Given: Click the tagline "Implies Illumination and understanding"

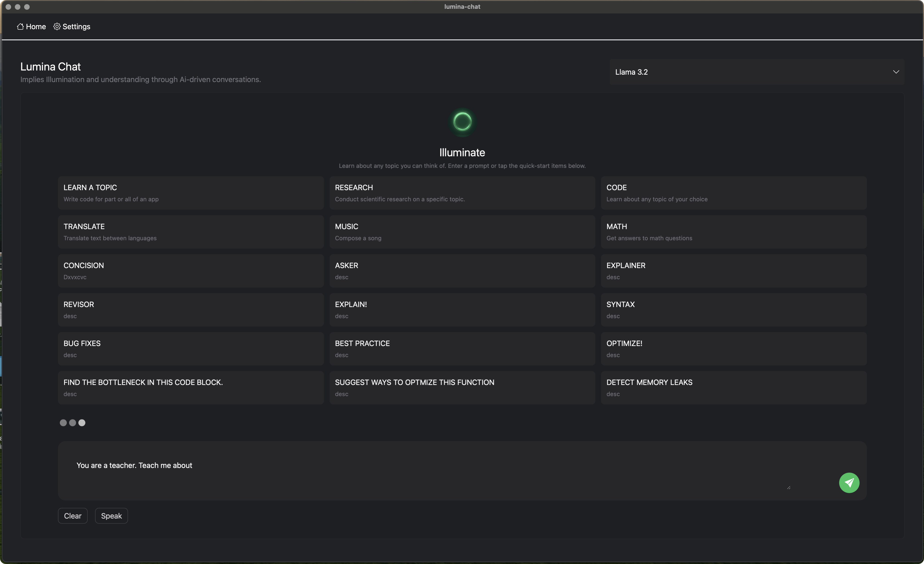Looking at the screenshot, I should 141,80.
